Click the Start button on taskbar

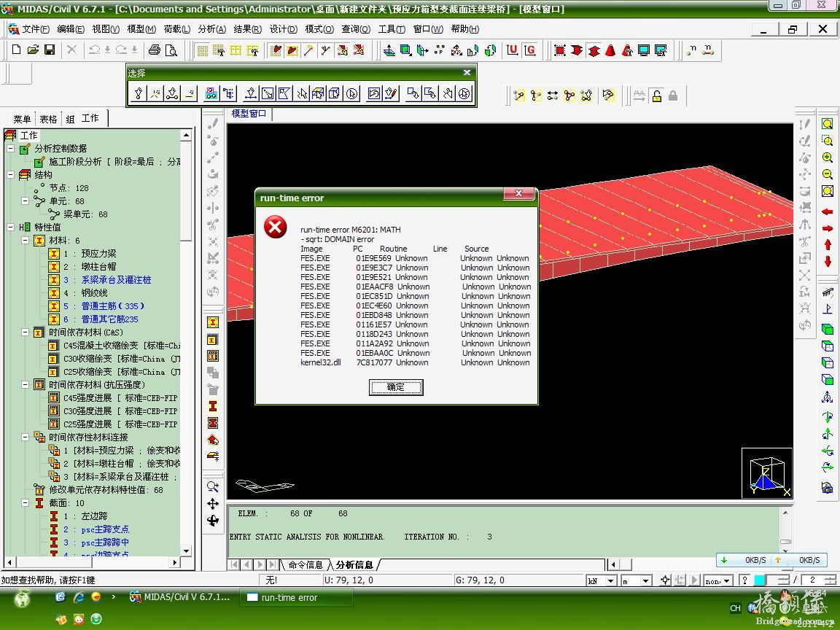pos(22,597)
